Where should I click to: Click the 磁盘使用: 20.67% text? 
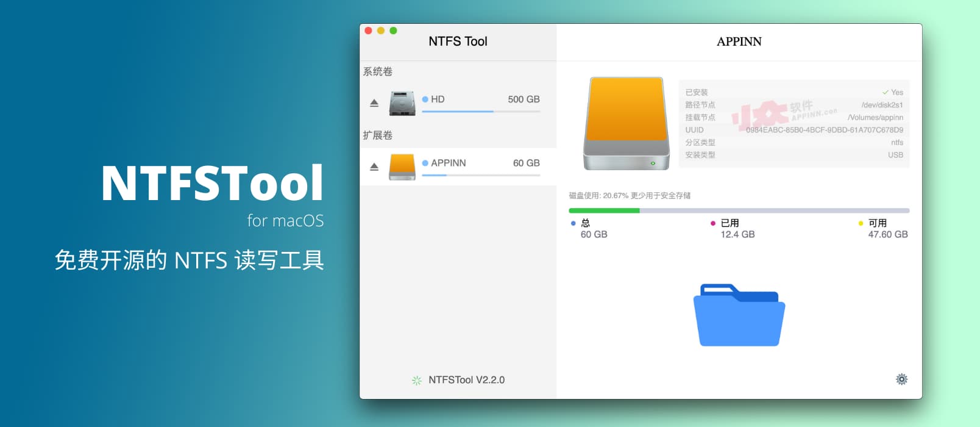(x=598, y=196)
